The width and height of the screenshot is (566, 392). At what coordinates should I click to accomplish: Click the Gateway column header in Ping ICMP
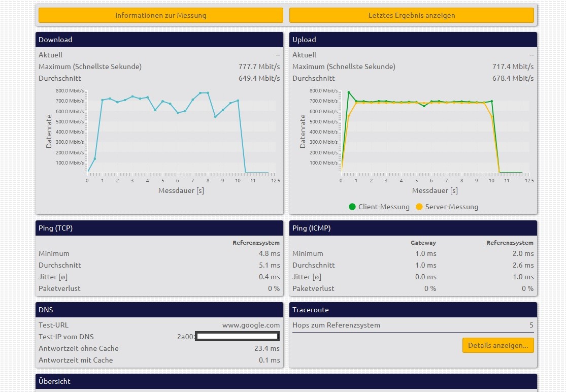tap(423, 243)
